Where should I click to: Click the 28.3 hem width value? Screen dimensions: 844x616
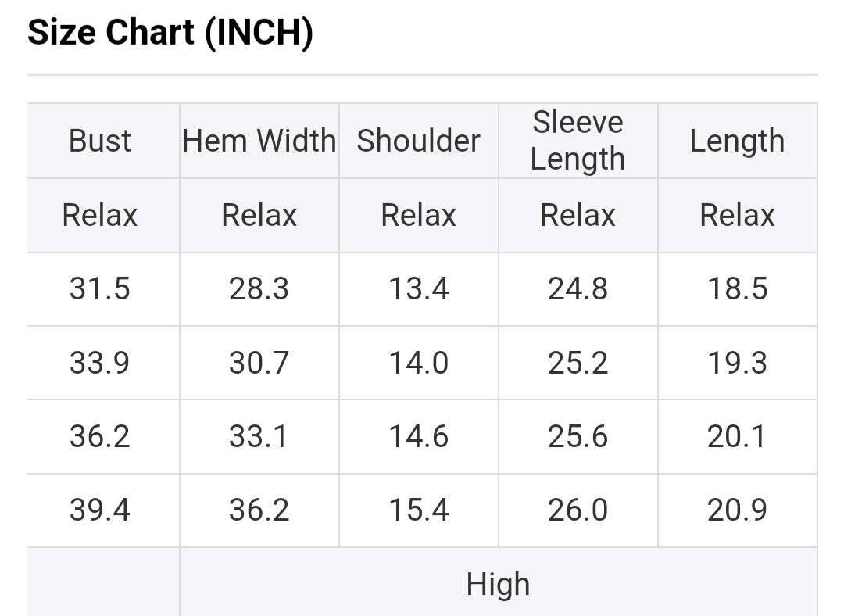pos(259,289)
